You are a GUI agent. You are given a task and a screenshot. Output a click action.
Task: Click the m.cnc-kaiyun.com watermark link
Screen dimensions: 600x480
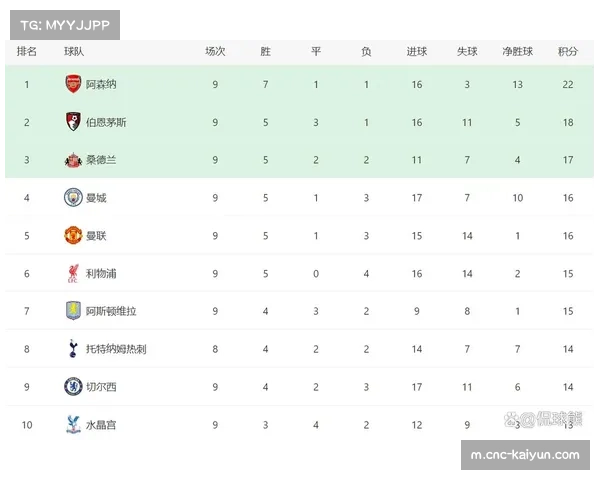[x=524, y=455]
